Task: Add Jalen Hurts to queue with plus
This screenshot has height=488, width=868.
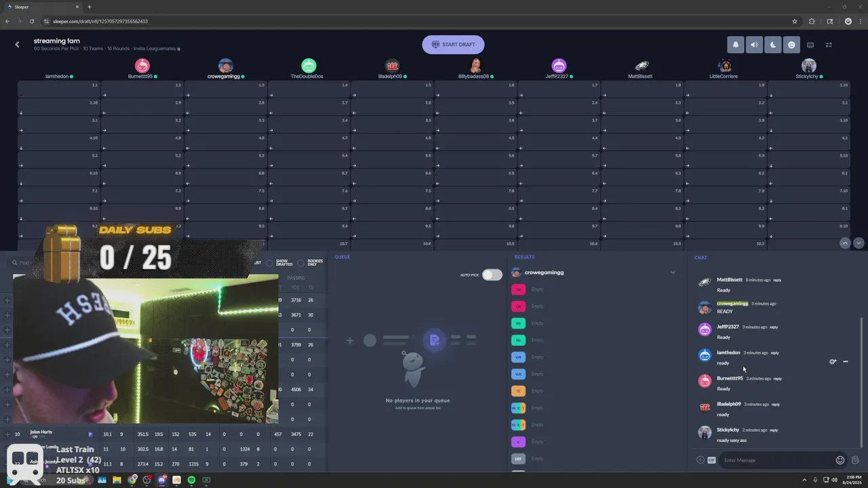Action: 7,434
